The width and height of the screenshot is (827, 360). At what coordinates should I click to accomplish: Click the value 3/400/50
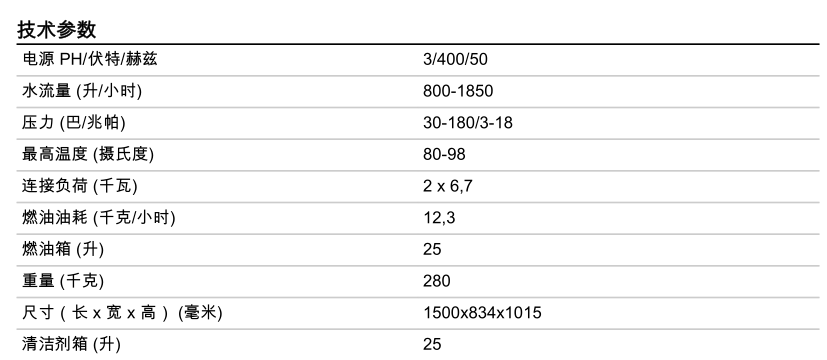455,59
